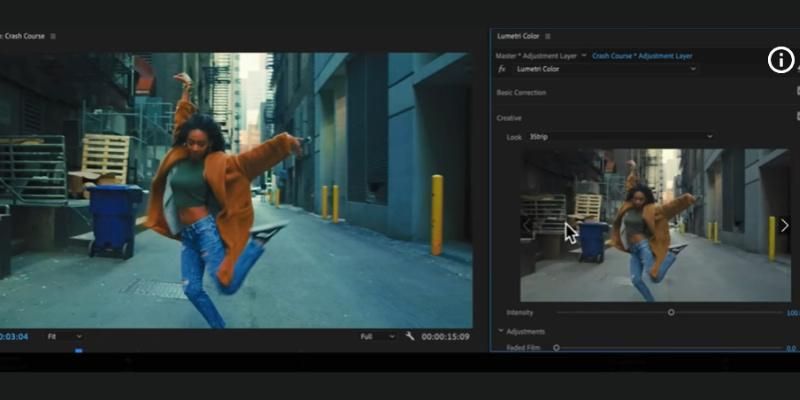Show the next Look preset with the right arrow
This screenshot has height=400, width=800.
[784, 225]
